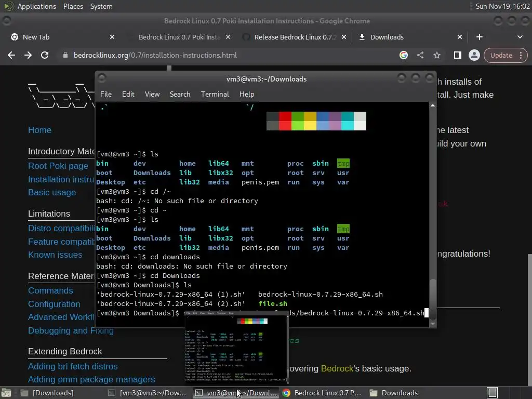Open the Configuration link
The image size is (532, 399).
tap(54, 304)
